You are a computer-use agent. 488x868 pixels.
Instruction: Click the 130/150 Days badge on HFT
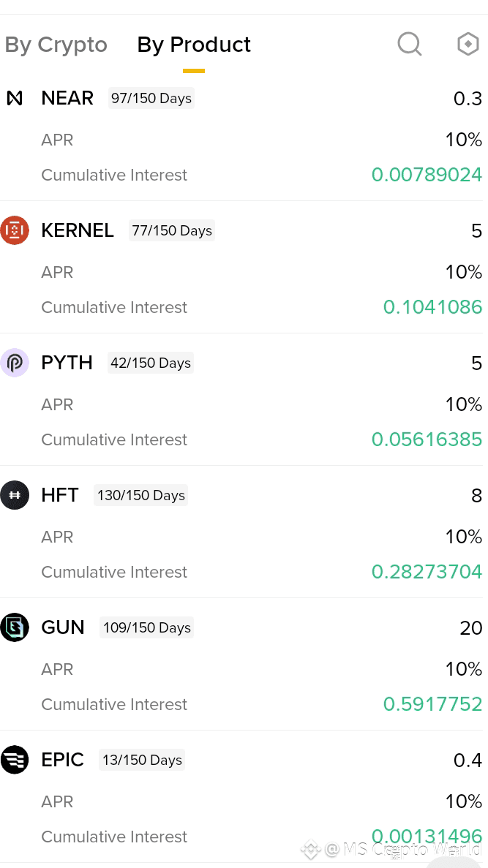point(140,495)
